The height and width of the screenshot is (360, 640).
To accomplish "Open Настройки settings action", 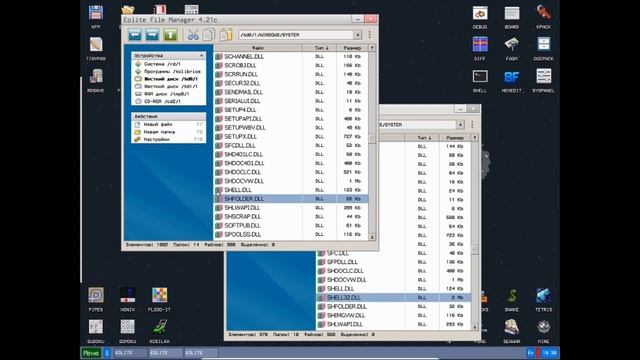I will (169, 139).
